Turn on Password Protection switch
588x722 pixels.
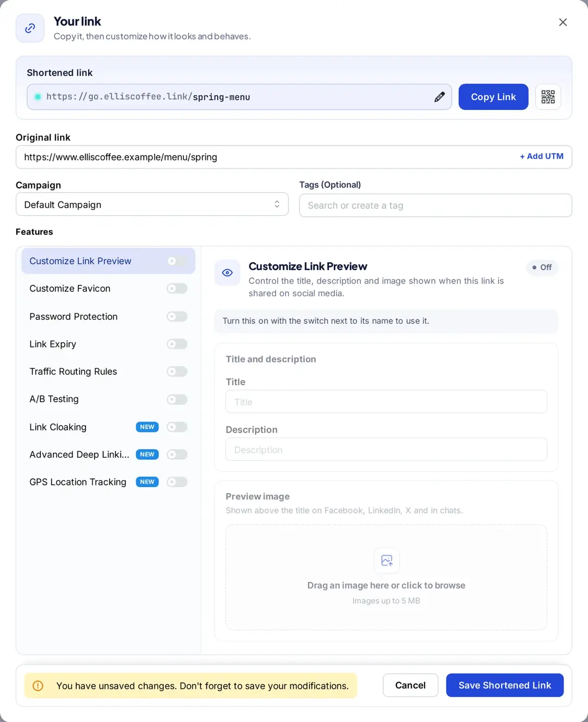[x=177, y=317]
